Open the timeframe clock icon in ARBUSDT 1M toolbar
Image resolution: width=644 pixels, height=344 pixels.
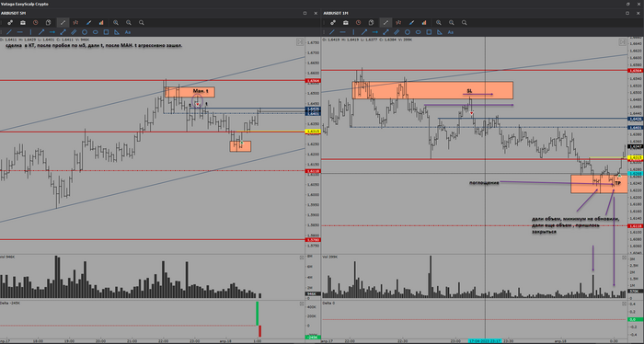(x=358, y=23)
